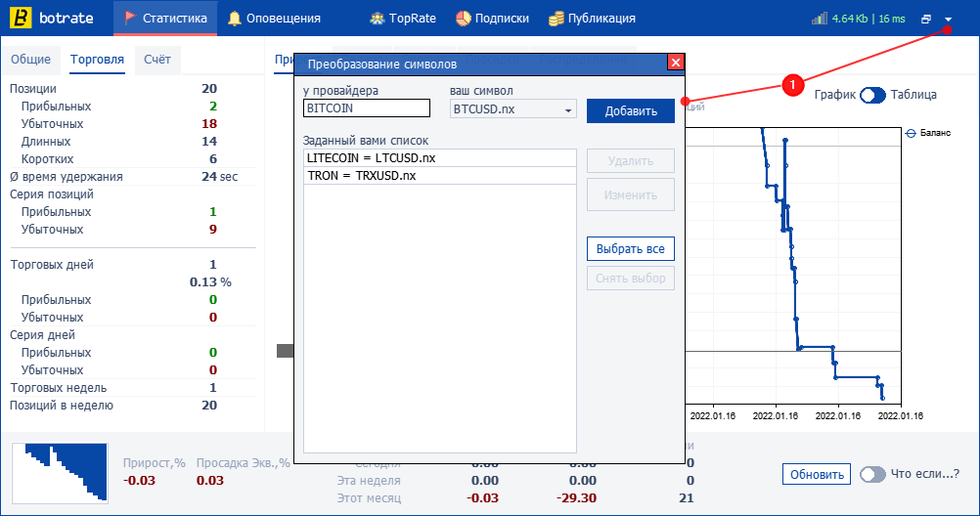
Task: Click the connection signal bars icon
Action: click(820, 19)
